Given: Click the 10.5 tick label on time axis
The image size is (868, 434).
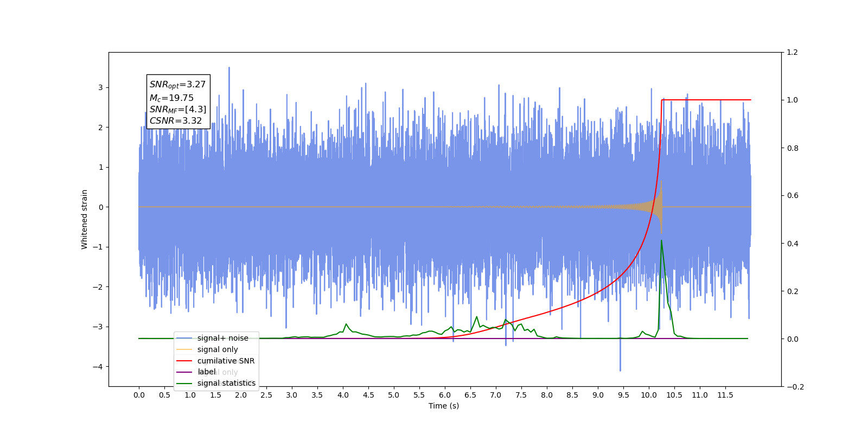Looking at the screenshot, I should pos(674,395).
